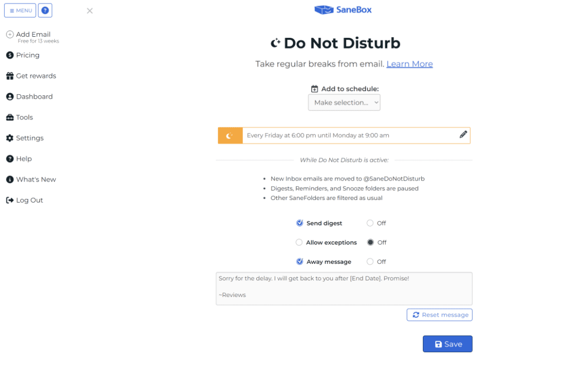Screen dimensions: 588x373
Task: Open Settings via the gear icon
Action: pyautogui.click(x=10, y=138)
